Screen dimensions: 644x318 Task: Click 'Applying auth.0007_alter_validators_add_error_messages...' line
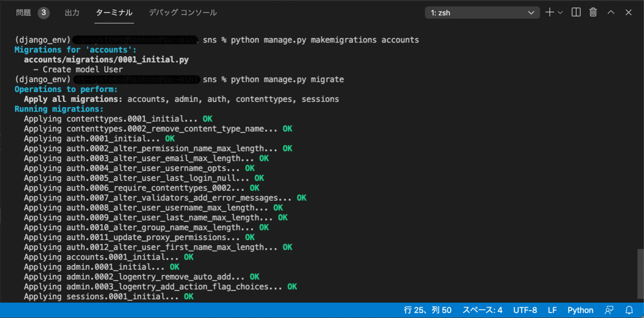[x=165, y=198]
